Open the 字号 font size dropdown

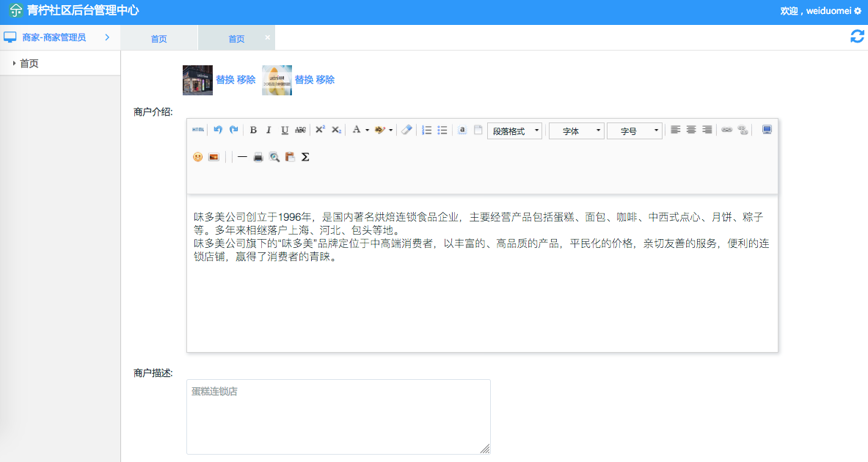[635, 131]
